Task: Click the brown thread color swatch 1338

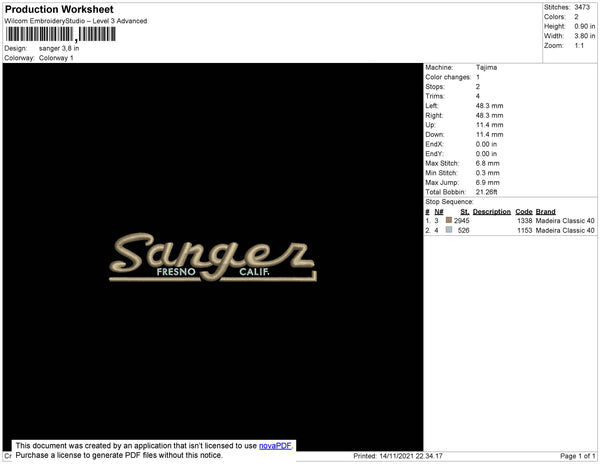Action: pos(449,220)
